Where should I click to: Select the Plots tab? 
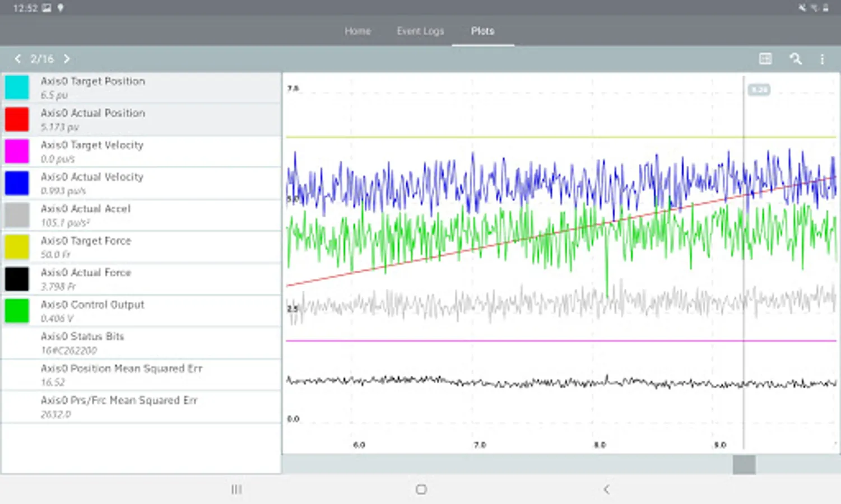pos(482,31)
